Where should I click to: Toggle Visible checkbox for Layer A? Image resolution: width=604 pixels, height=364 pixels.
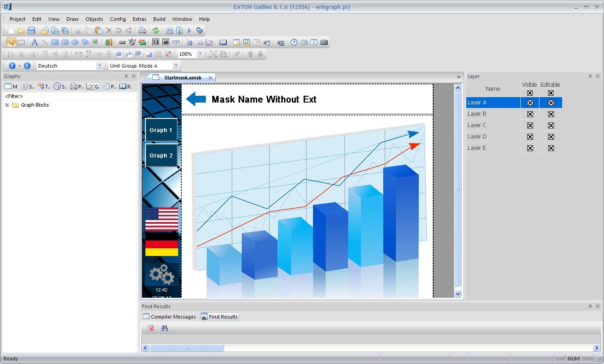pos(530,103)
